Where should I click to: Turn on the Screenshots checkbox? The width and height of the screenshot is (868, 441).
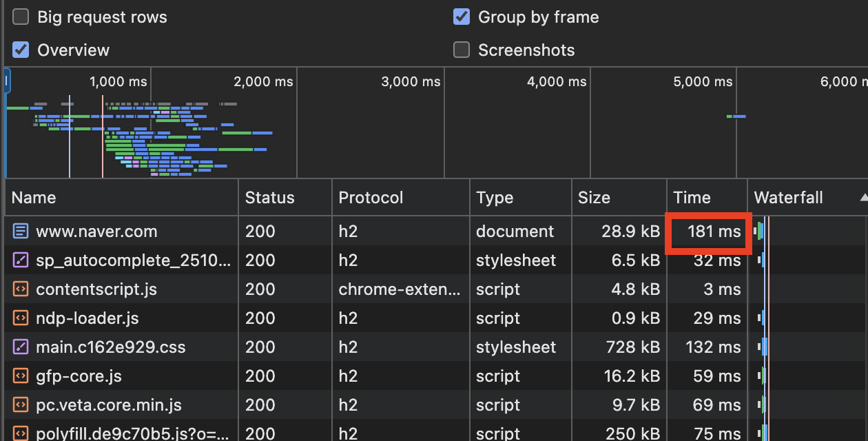pyautogui.click(x=462, y=50)
